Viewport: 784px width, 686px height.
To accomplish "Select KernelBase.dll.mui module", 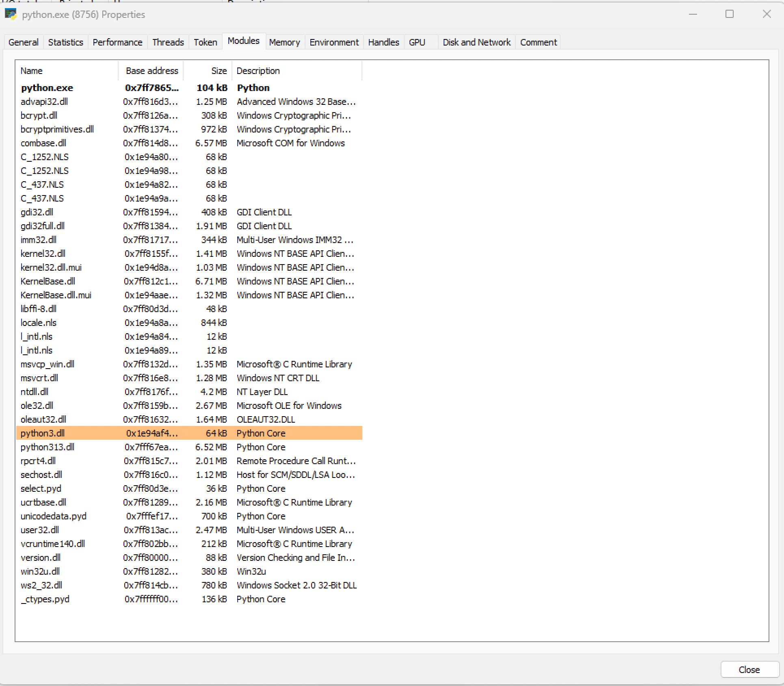I will click(x=189, y=295).
